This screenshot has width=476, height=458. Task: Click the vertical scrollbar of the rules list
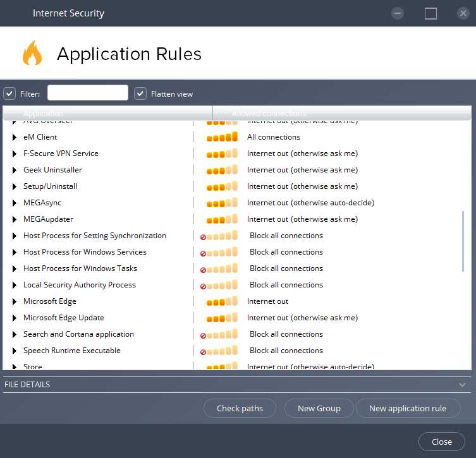click(x=463, y=241)
